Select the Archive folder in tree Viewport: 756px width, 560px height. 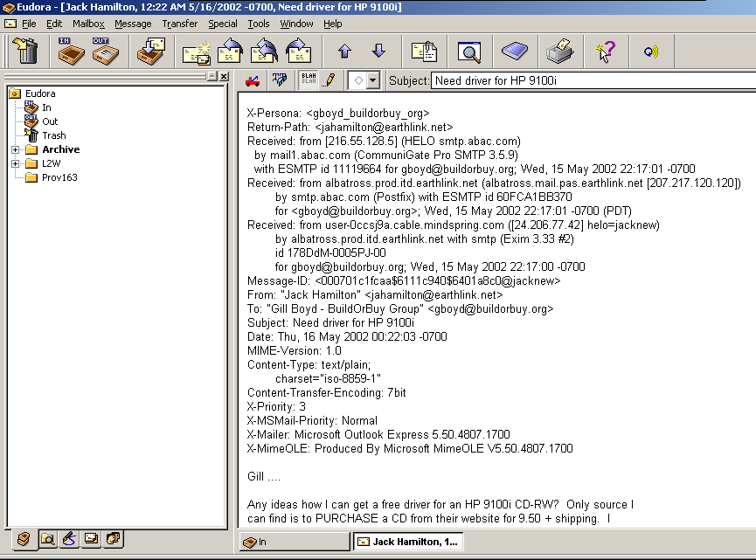coord(61,149)
